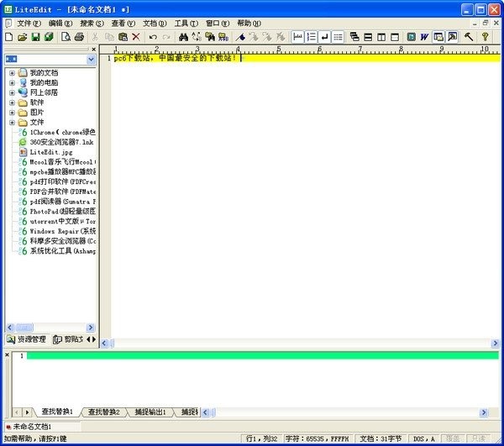Switch to the 捕捉输出1 tab
This screenshot has width=504, height=446.
pyautogui.click(x=150, y=412)
